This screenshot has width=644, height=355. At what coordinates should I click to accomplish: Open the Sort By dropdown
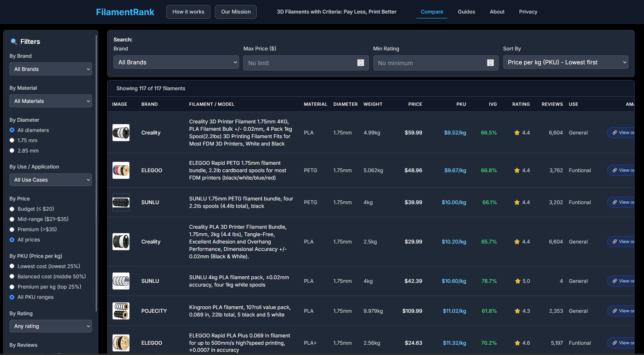[x=565, y=62]
